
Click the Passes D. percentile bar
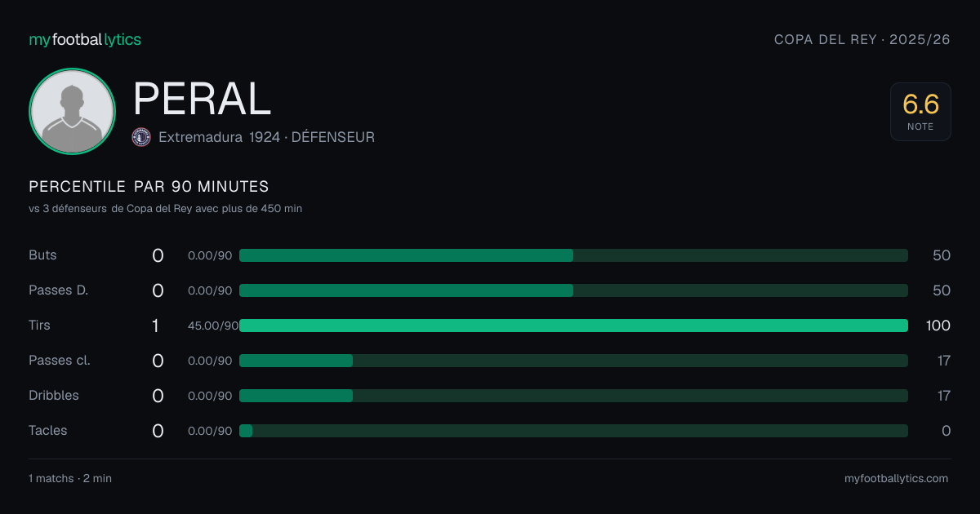point(573,290)
